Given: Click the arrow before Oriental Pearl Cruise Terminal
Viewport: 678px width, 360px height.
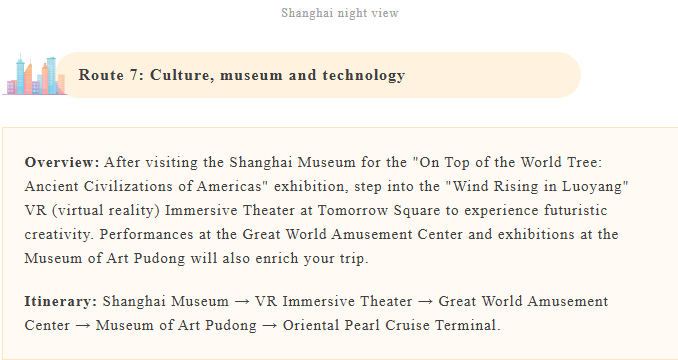Looking at the screenshot, I should 269,325.
